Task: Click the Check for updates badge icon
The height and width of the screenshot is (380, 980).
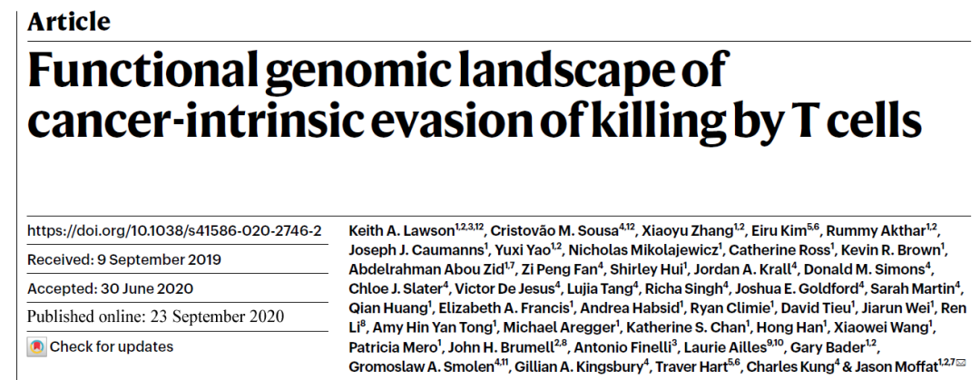Action: point(36,347)
